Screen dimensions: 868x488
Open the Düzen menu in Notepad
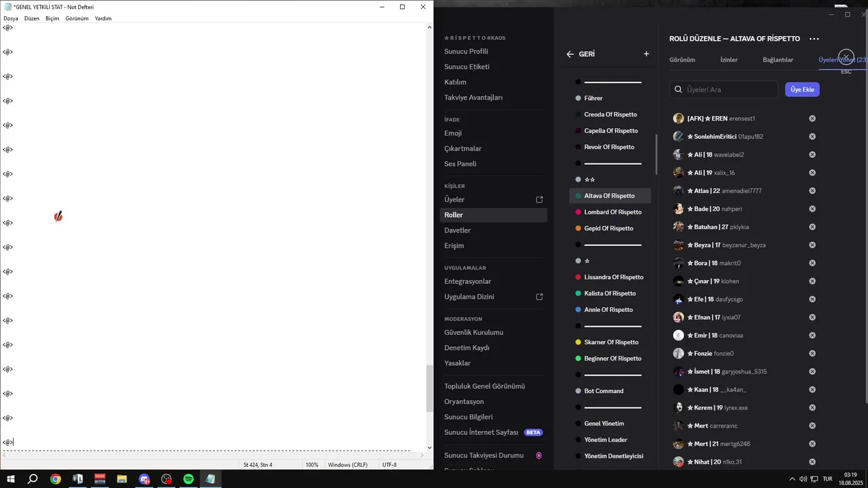32,18
